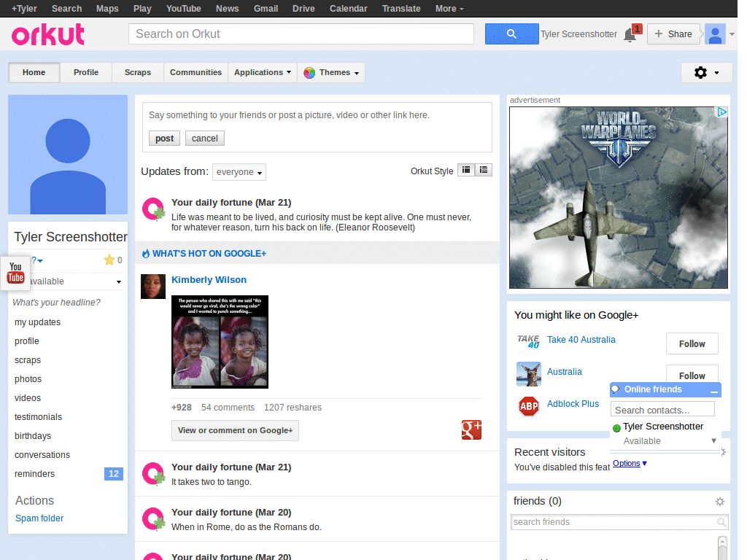Screen dimensions: 747x560
Task: Click the friends section gear icon
Action: pos(720,502)
